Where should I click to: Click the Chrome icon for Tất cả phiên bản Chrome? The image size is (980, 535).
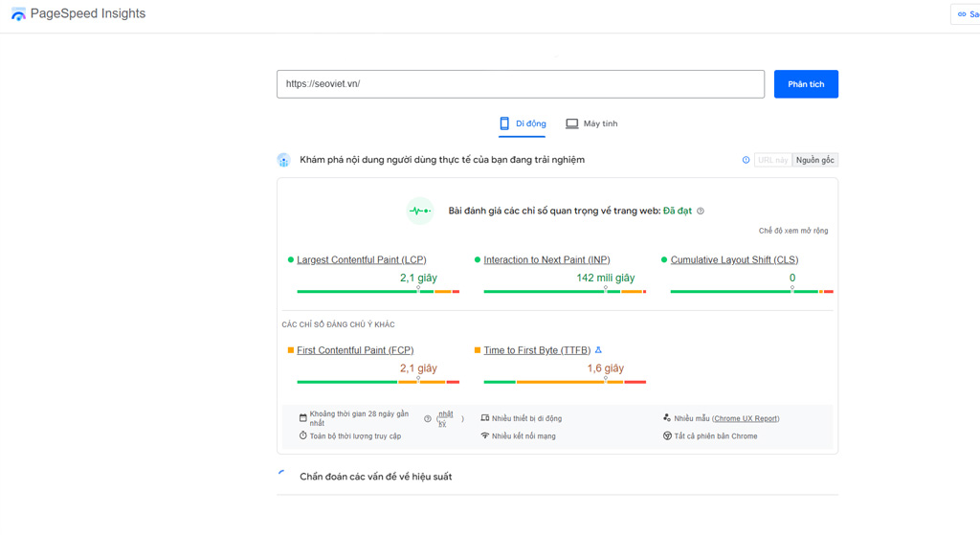(667, 435)
